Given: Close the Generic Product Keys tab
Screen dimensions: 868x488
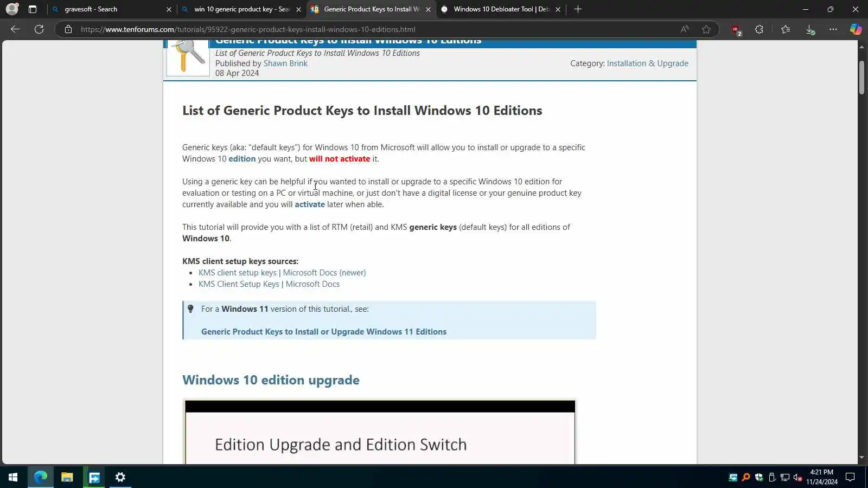Looking at the screenshot, I should tap(428, 9).
